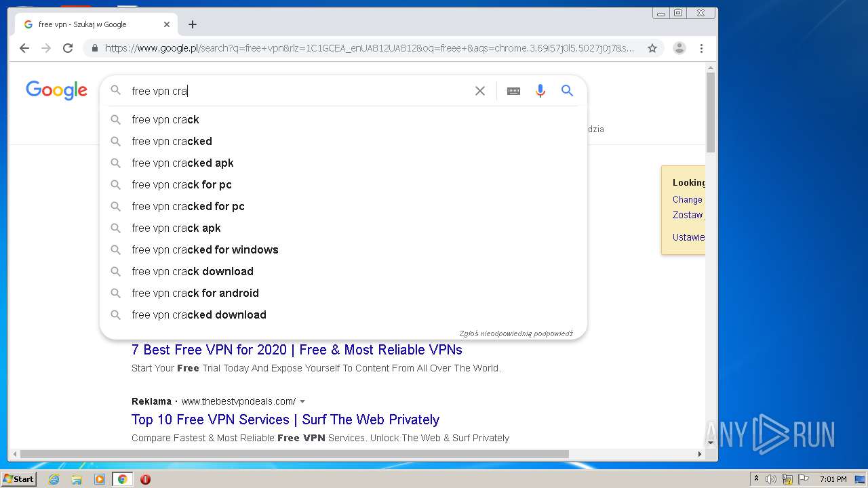This screenshot has width=868, height=488.
Task: Open 'Top 10 Free VPN Services' ad link
Action: pyautogui.click(x=285, y=420)
